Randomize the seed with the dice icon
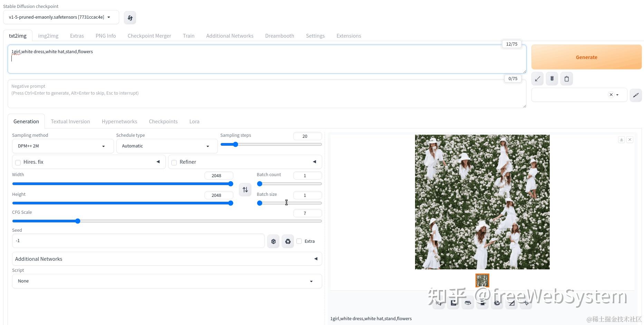Screen dimensions: 644x325 point(273,241)
